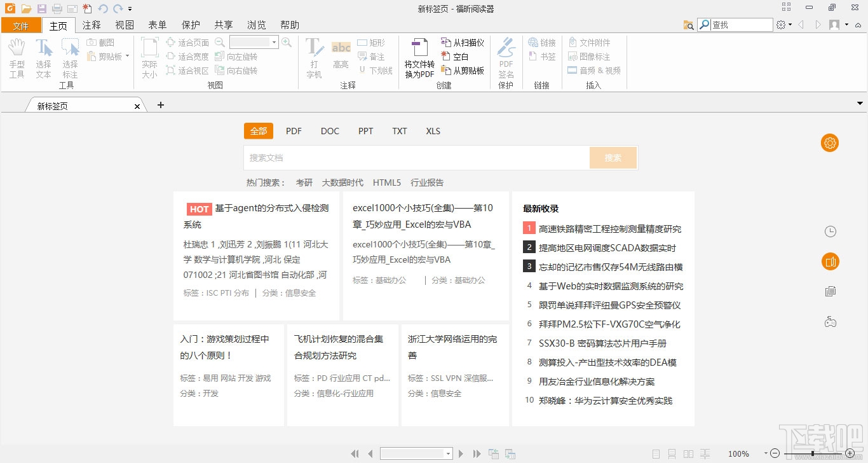This screenshot has height=463, width=868.
Task: Switch to the 注释 ribbon tab
Action: 91,25
